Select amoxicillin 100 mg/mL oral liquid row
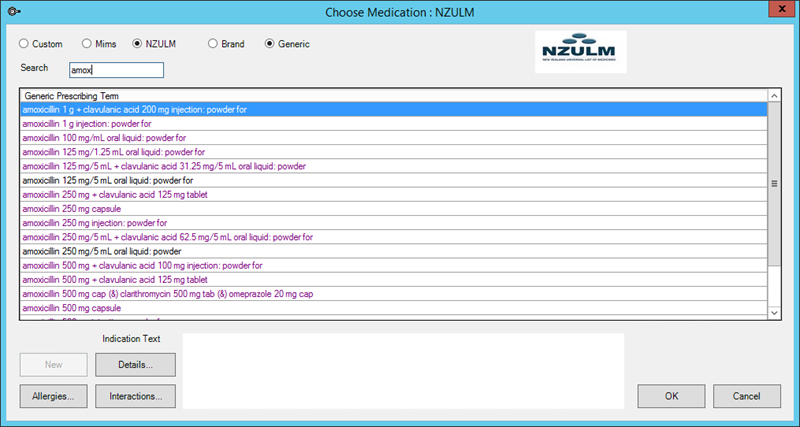The width and height of the screenshot is (800, 427). tap(394, 138)
